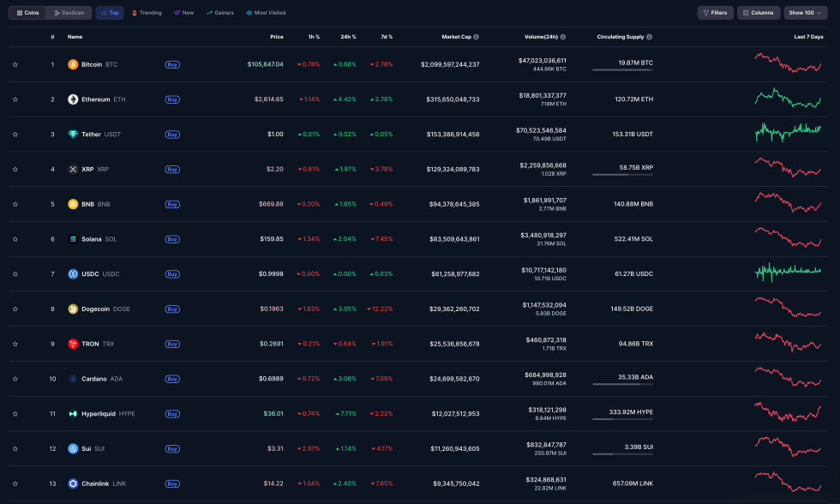Toggle the Chainlink watchlist star
Viewport: 840px width, 504px height.
[15, 483]
